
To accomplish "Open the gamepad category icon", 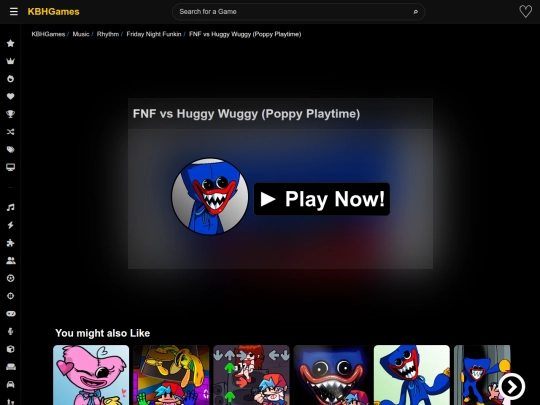I will pyautogui.click(x=11, y=314).
